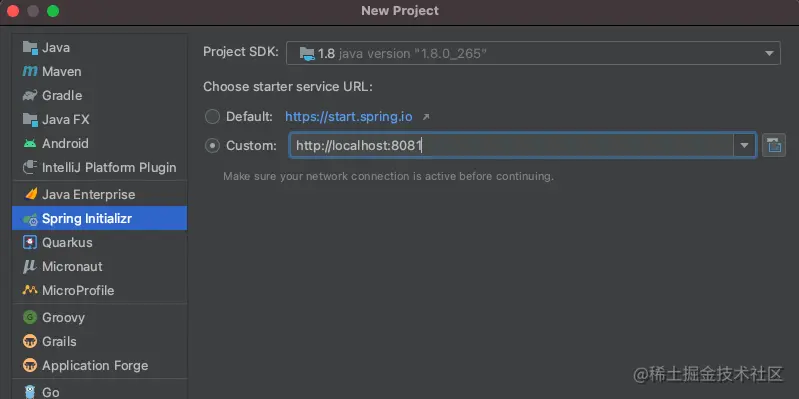Click the Java Enterprise icon

coord(31,194)
